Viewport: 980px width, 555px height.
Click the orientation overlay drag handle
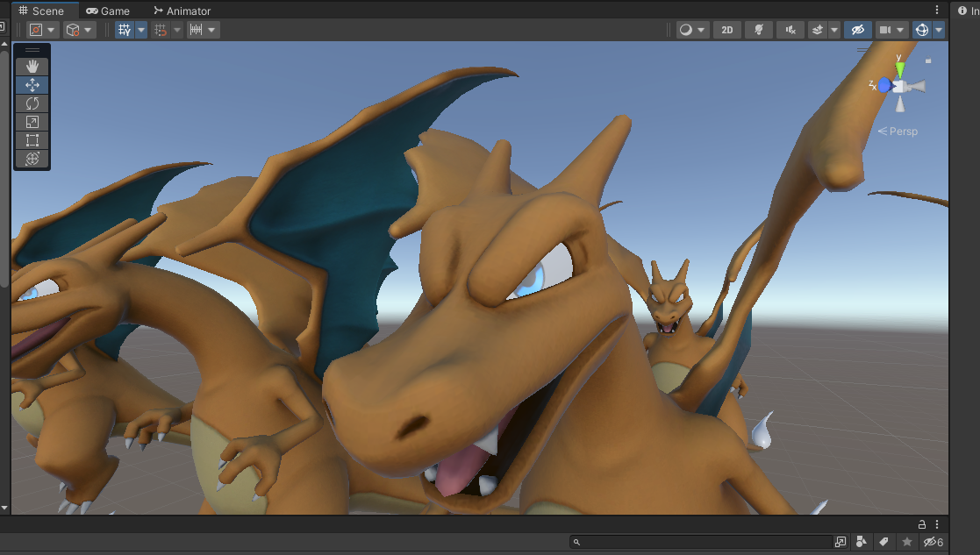tap(862, 49)
